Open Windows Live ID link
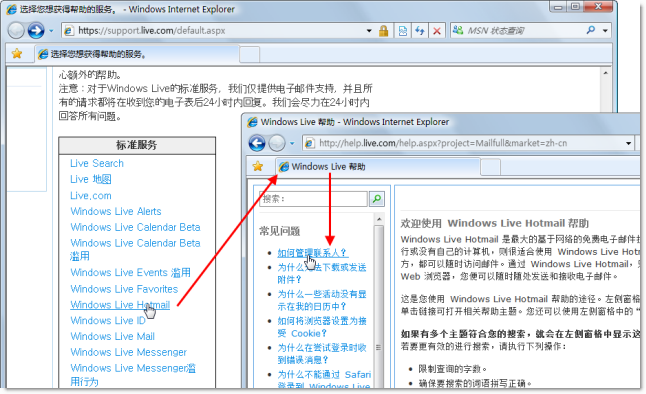This screenshot has height=394, width=646. [x=108, y=320]
